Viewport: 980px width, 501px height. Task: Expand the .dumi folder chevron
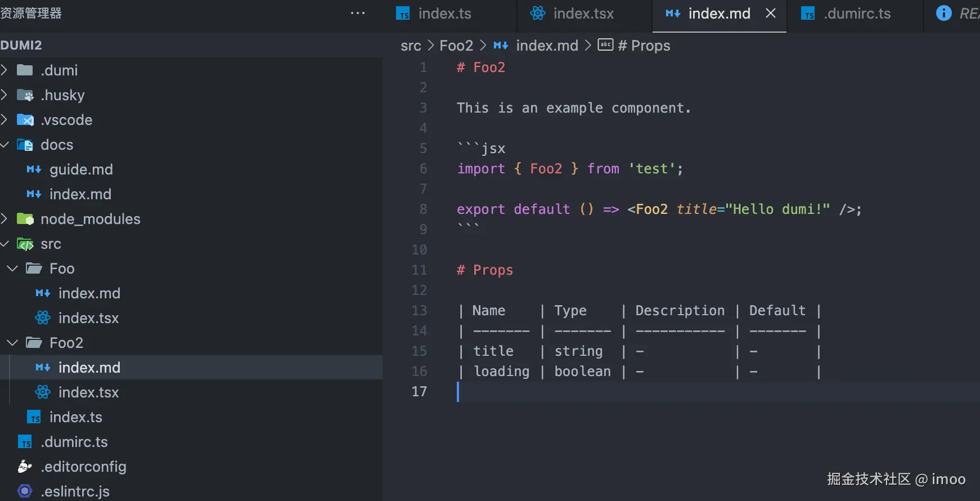[x=5, y=70]
